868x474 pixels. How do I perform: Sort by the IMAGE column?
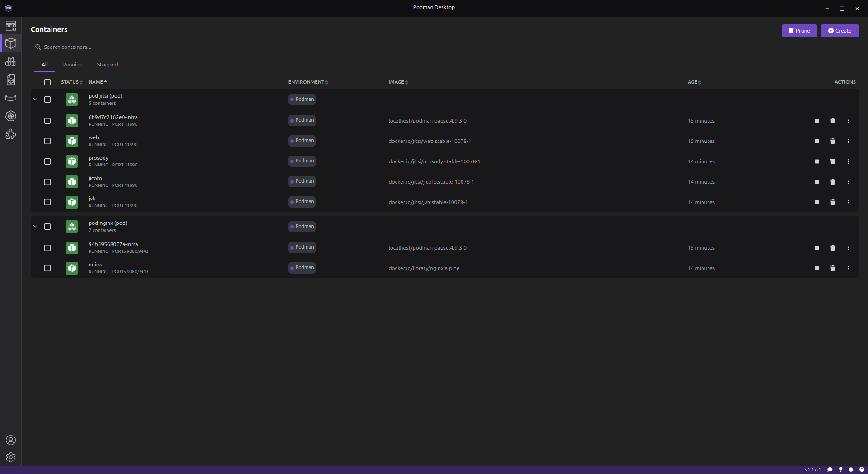click(x=398, y=82)
